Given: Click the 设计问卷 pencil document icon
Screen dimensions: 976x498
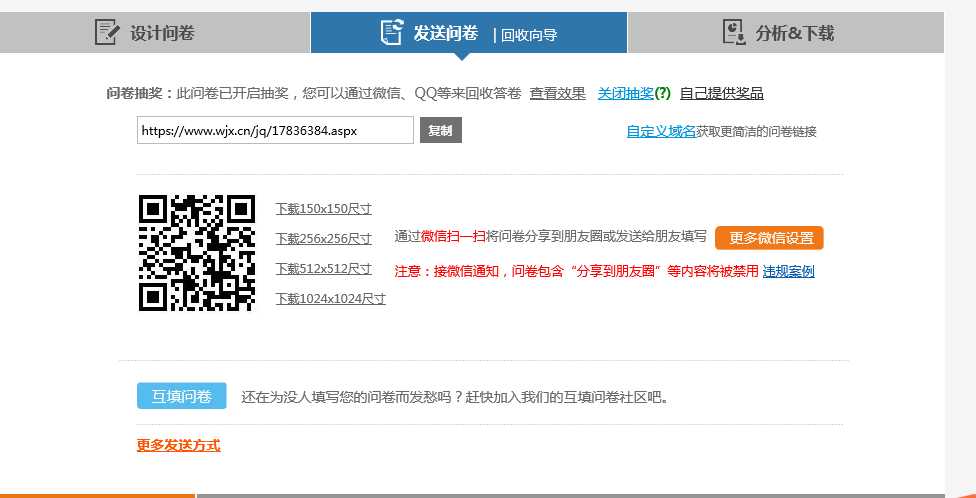Looking at the screenshot, I should [x=106, y=32].
